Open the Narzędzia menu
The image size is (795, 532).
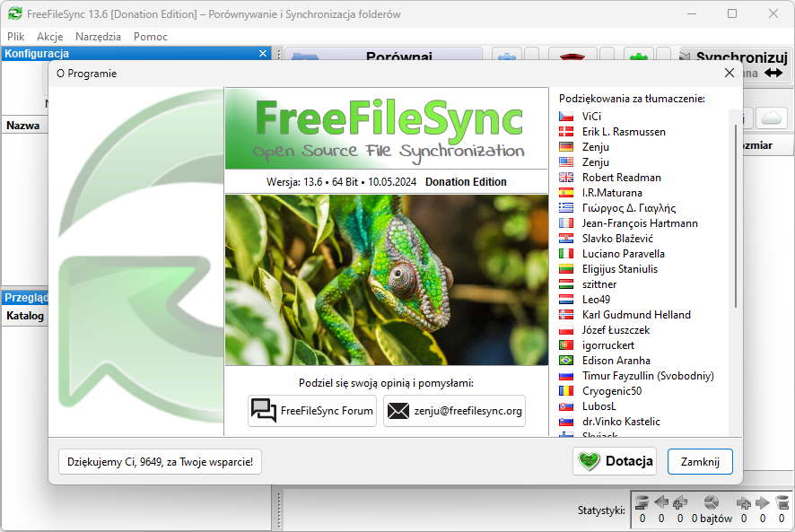tap(98, 37)
